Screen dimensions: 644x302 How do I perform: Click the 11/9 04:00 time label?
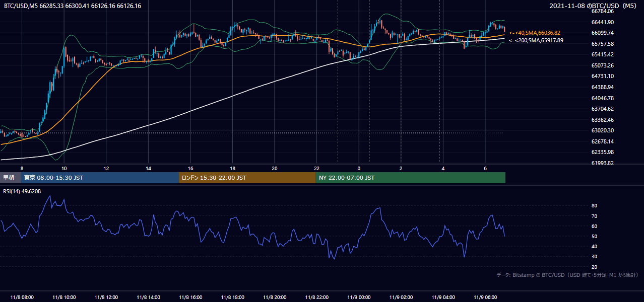(443, 297)
